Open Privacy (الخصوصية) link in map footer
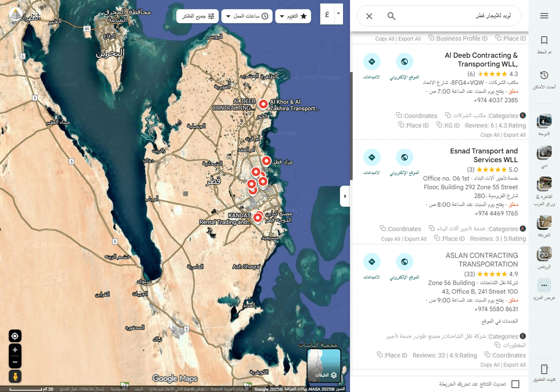 coord(119,389)
